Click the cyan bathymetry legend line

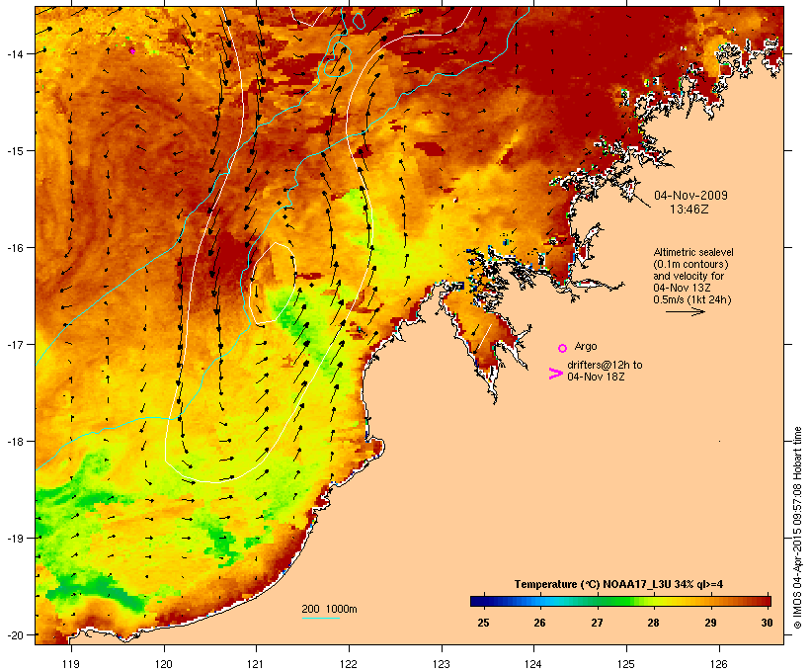(321, 618)
